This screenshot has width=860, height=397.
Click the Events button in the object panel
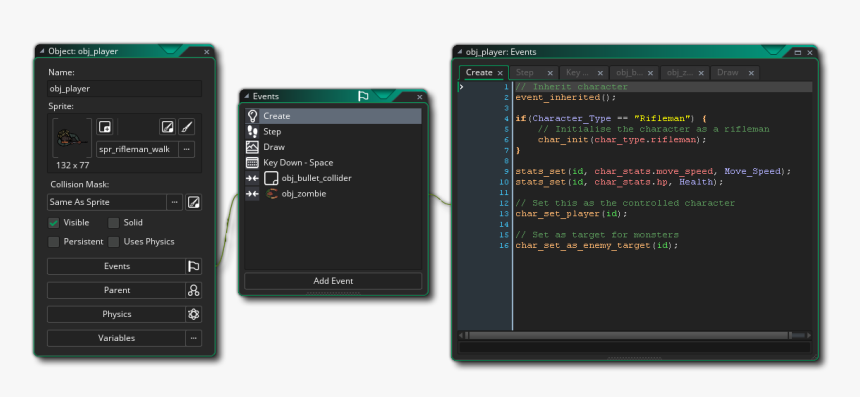point(116,266)
